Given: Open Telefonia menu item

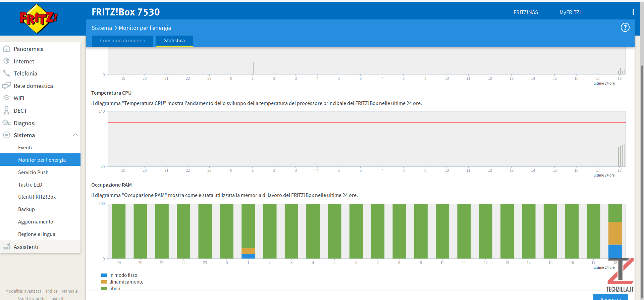Looking at the screenshot, I should pyautogui.click(x=40, y=73).
